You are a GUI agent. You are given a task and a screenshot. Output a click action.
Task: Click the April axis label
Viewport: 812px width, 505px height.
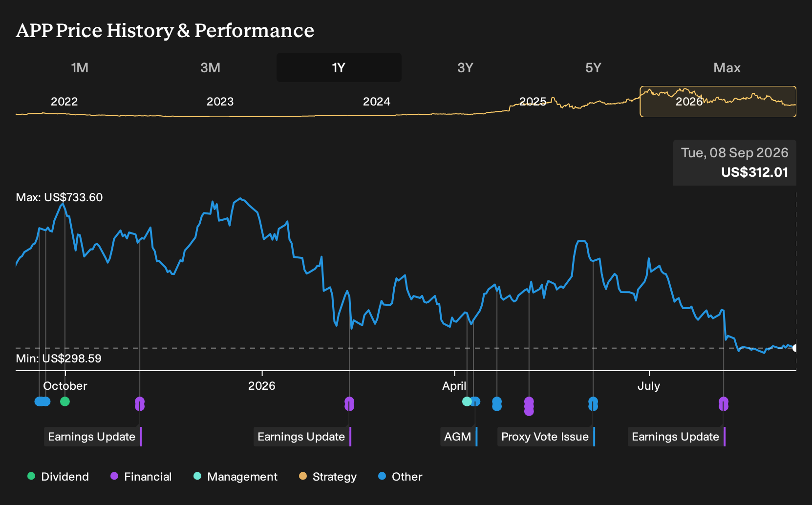click(x=454, y=386)
